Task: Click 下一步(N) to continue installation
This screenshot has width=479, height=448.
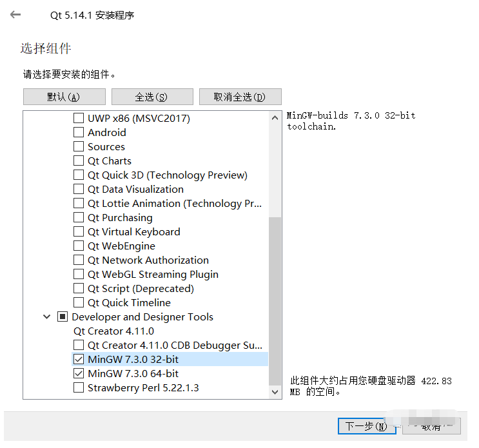Action: pos(367,425)
